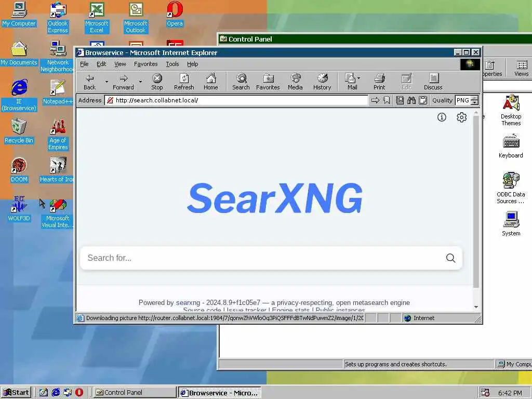Open the searxng footer link
Viewport: 532px width, 399px height.
[188, 303]
